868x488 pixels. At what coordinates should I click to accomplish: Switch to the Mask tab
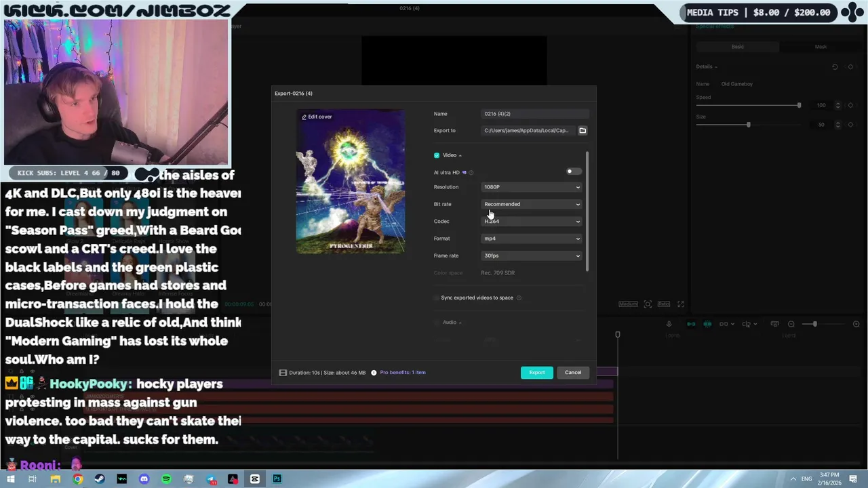click(821, 47)
